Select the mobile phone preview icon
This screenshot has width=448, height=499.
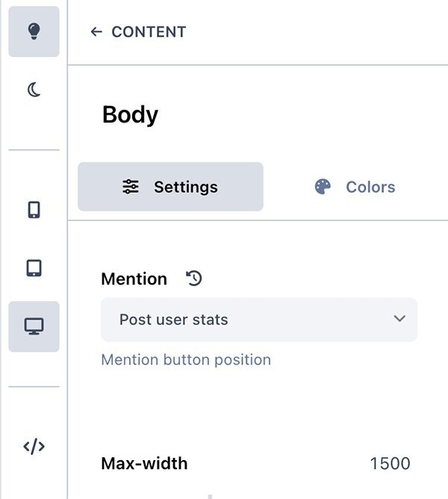coord(34,210)
